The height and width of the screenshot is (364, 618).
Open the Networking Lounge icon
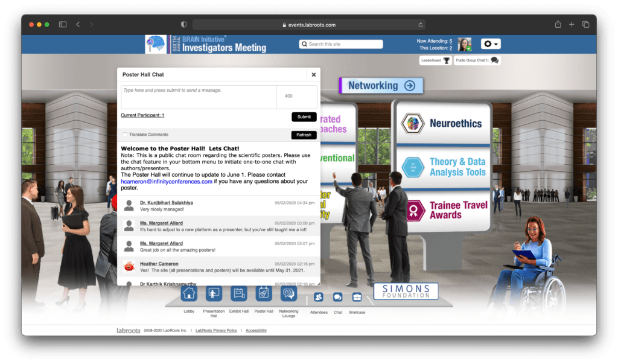[x=288, y=294]
